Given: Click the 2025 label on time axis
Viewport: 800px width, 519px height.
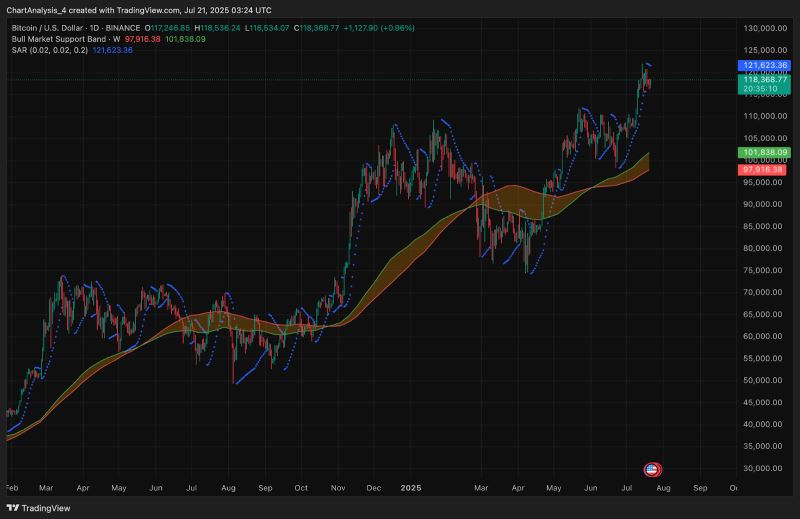Looking at the screenshot, I should [410, 488].
